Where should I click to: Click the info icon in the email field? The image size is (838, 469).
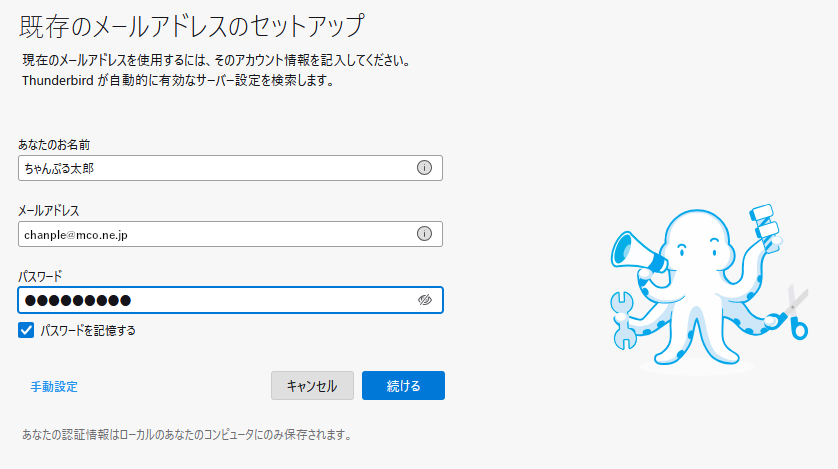click(424, 233)
